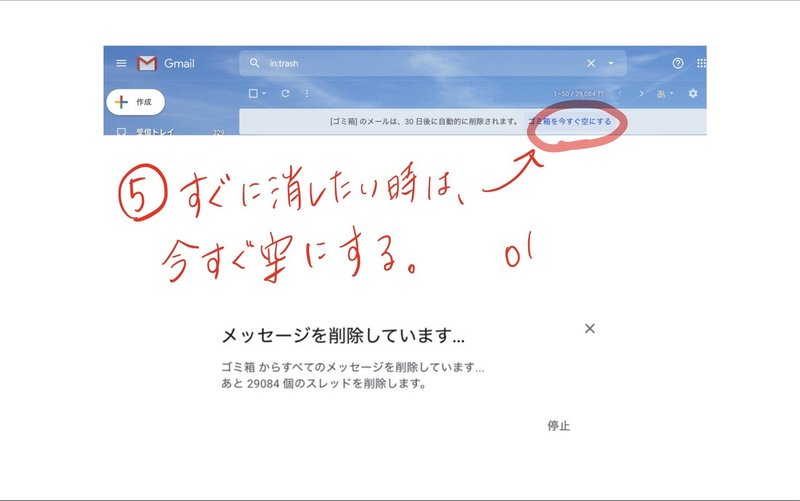Click 停止 to stop deletion

(559, 425)
